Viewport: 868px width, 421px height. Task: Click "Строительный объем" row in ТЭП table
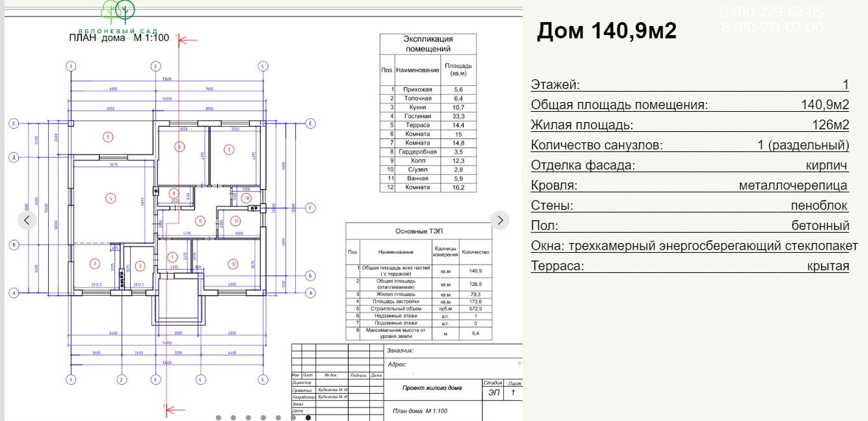[x=419, y=309]
